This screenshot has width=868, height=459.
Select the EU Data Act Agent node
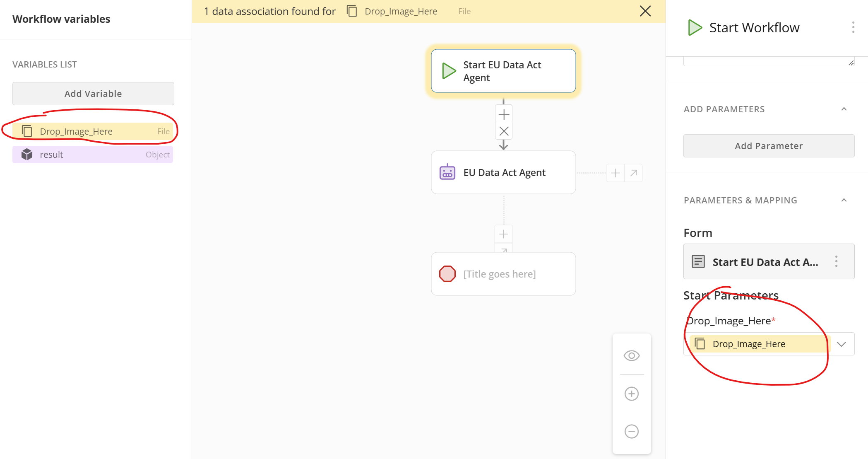(503, 172)
